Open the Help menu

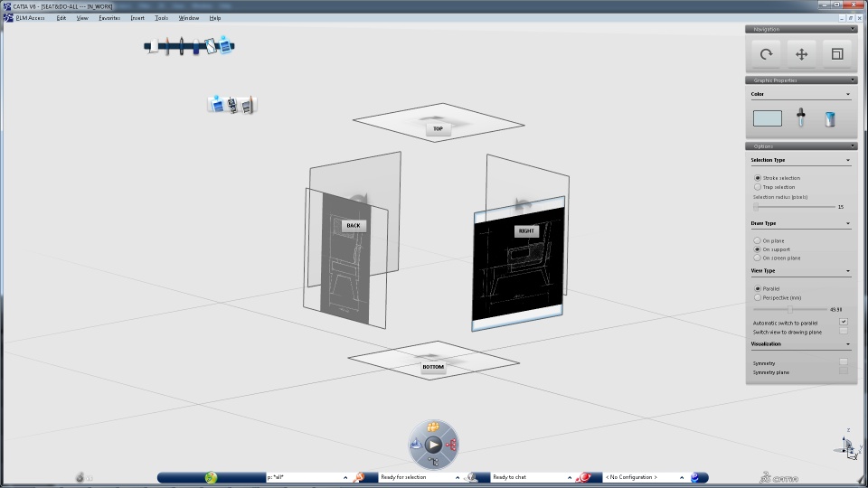tap(215, 18)
